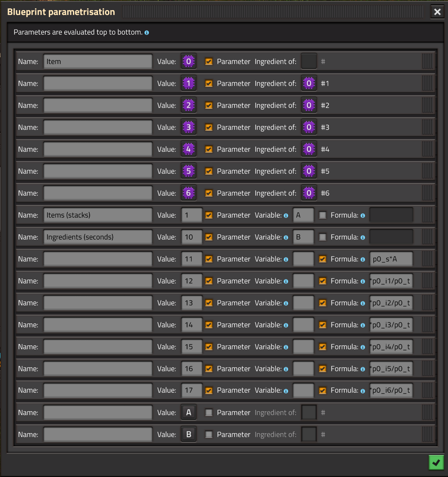Click the purple parameter 6 value icon

188,193
